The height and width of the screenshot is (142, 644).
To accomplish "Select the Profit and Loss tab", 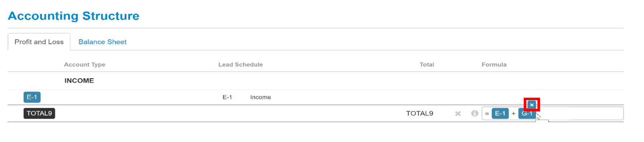I will [39, 42].
